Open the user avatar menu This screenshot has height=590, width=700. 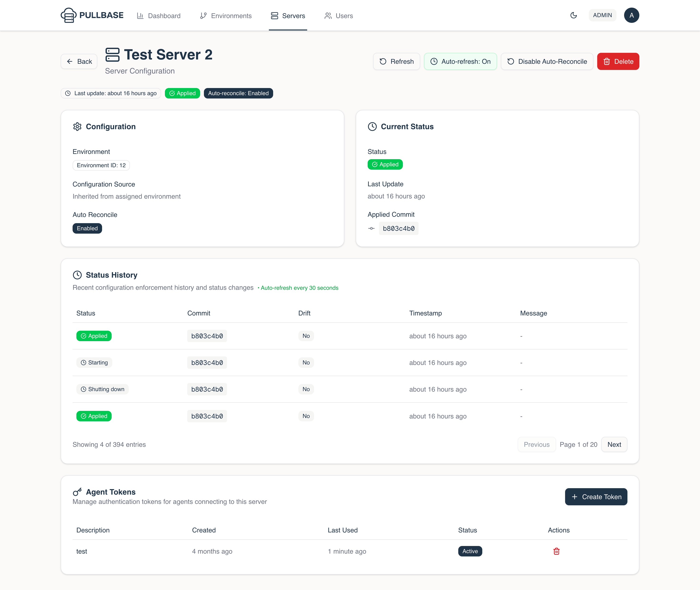[x=631, y=15]
